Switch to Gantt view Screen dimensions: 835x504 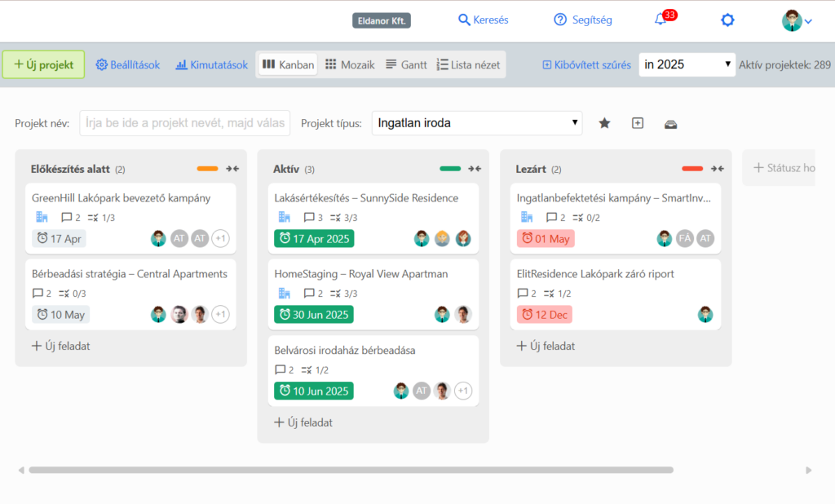pos(406,64)
